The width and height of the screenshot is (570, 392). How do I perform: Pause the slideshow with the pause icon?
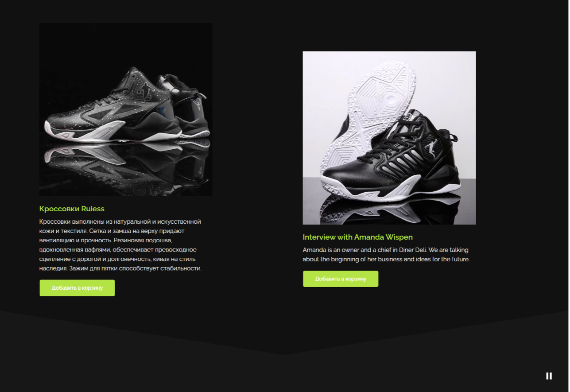tap(549, 376)
